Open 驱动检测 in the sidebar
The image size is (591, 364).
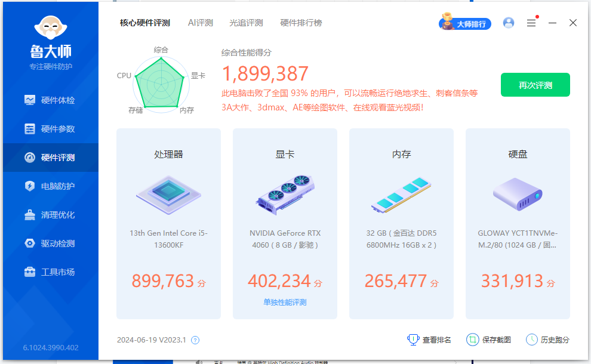tap(51, 243)
